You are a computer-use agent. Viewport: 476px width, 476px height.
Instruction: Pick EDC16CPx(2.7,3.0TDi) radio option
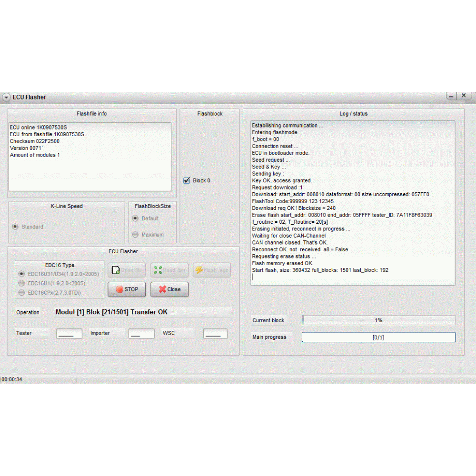21,292
